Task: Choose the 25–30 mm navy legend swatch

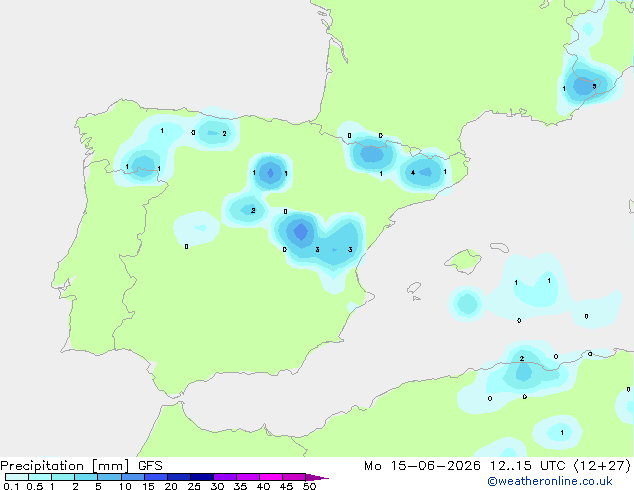Action: point(202,477)
